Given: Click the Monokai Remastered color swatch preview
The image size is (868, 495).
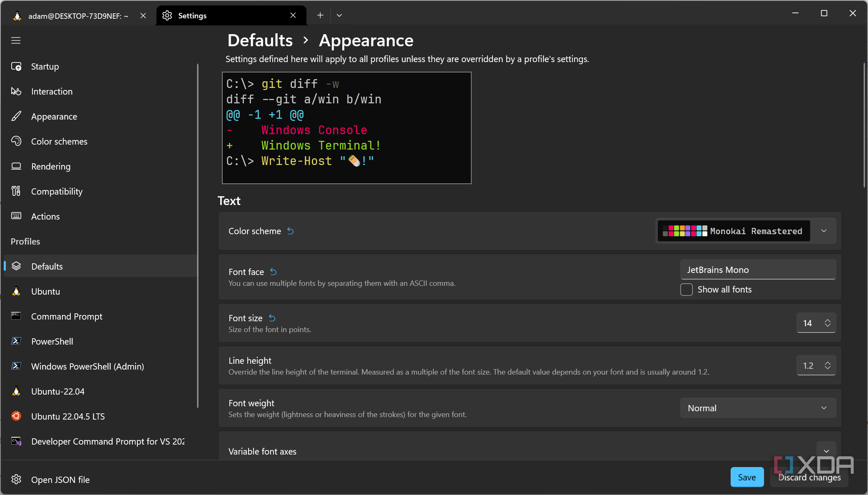Looking at the screenshot, I should 685,231.
